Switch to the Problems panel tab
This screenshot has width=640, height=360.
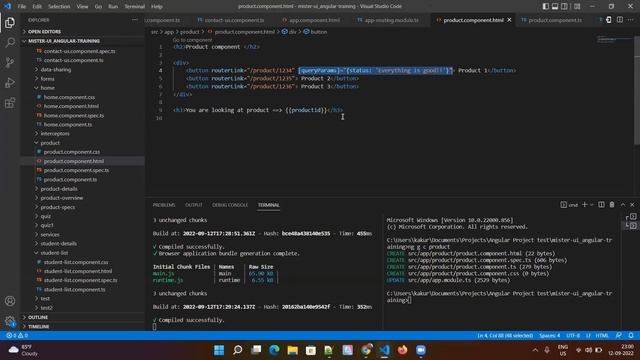coord(164,205)
